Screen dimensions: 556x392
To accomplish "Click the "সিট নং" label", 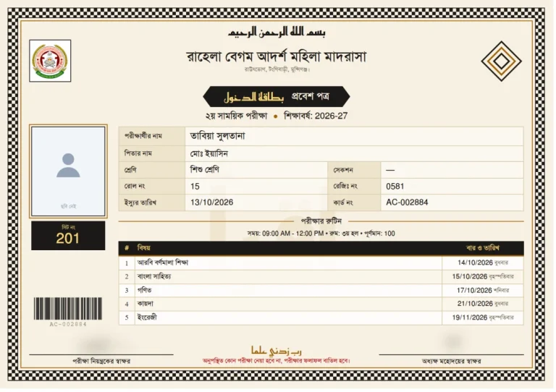I will click(x=68, y=227).
